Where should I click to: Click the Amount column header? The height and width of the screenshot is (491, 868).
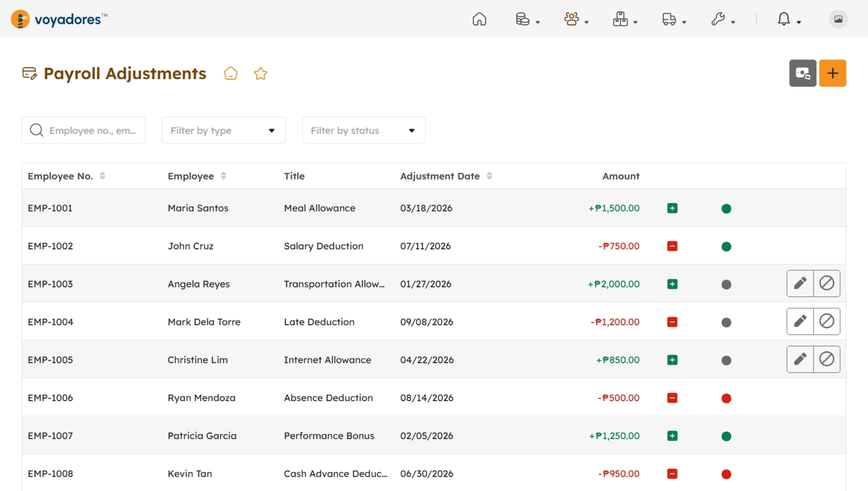click(x=621, y=176)
